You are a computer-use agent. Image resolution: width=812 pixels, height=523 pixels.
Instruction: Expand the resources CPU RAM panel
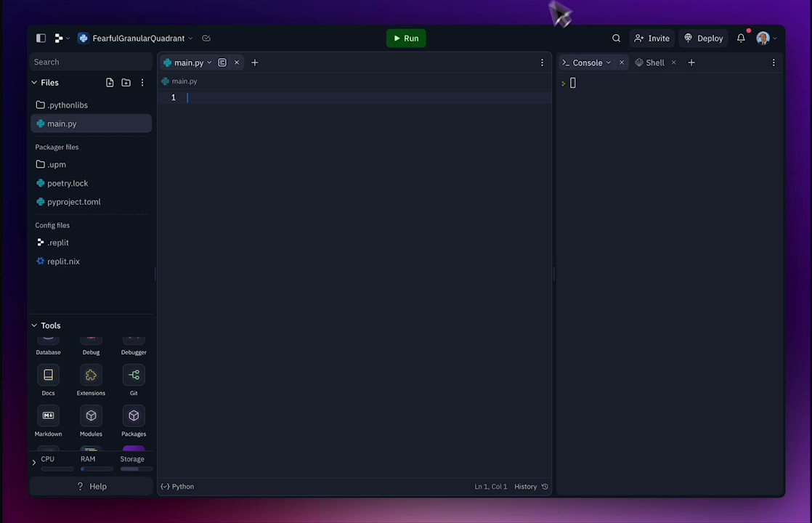[x=34, y=463]
